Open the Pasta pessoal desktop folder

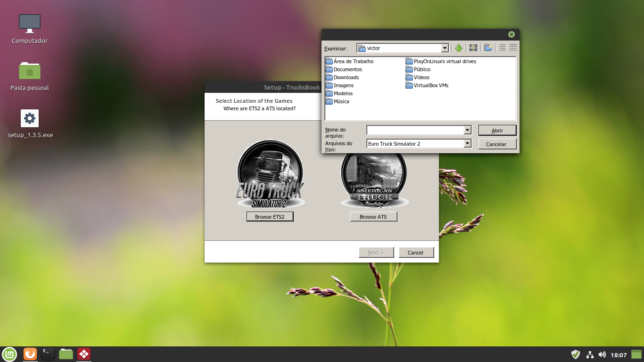30,76
